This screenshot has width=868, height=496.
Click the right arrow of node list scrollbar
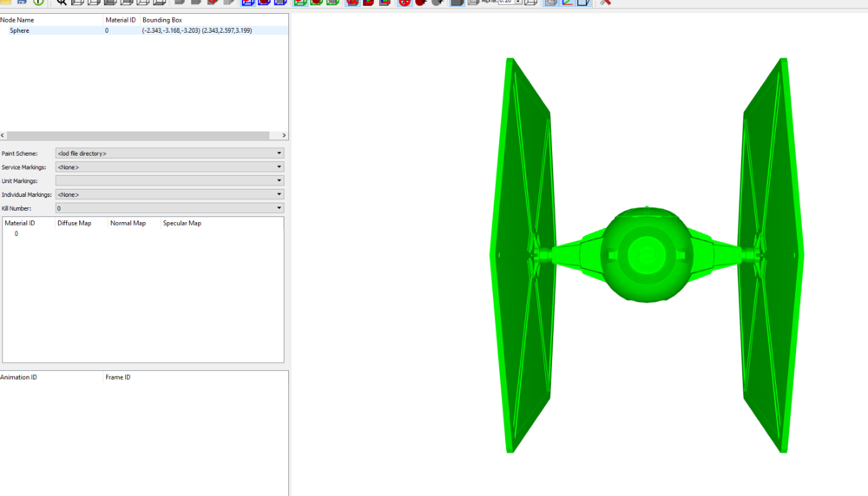284,135
